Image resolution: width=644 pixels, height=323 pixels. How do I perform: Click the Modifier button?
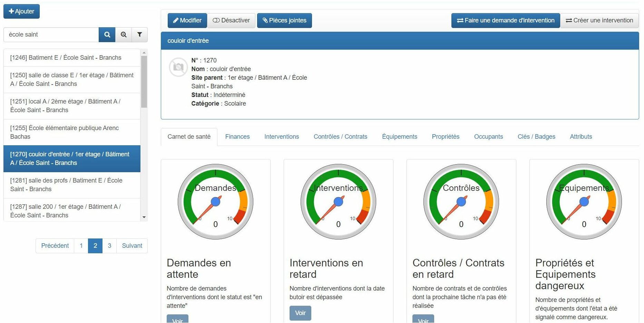click(187, 20)
